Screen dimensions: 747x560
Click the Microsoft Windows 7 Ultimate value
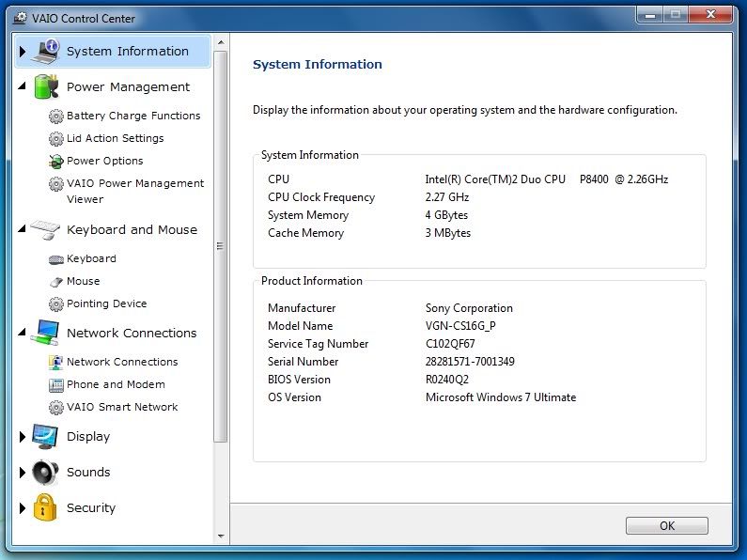pos(501,397)
